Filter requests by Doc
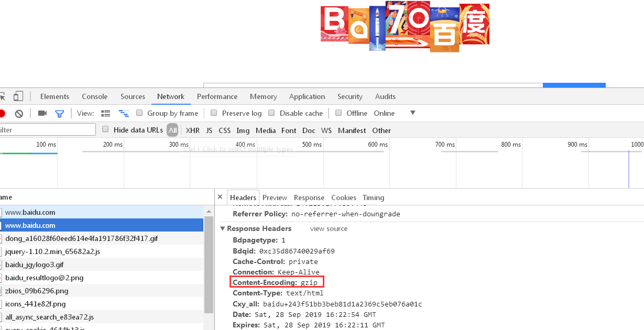 [x=309, y=130]
